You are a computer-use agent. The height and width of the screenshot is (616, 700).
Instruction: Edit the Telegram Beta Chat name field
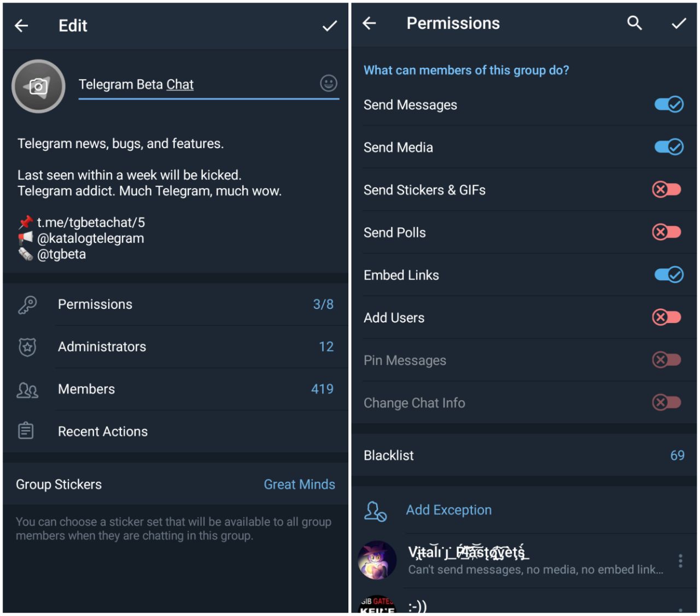click(197, 85)
